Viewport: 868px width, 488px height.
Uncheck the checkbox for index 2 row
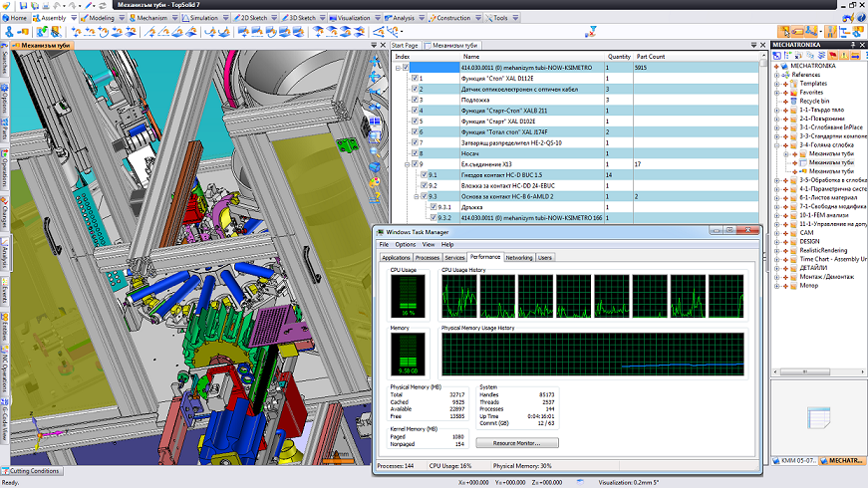415,89
